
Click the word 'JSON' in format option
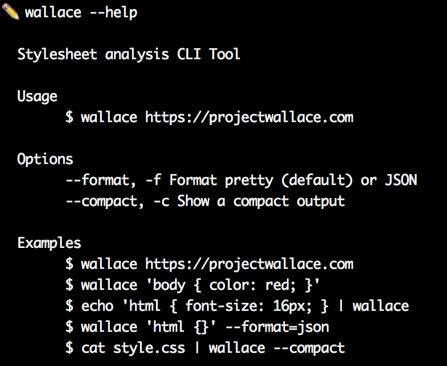click(401, 180)
